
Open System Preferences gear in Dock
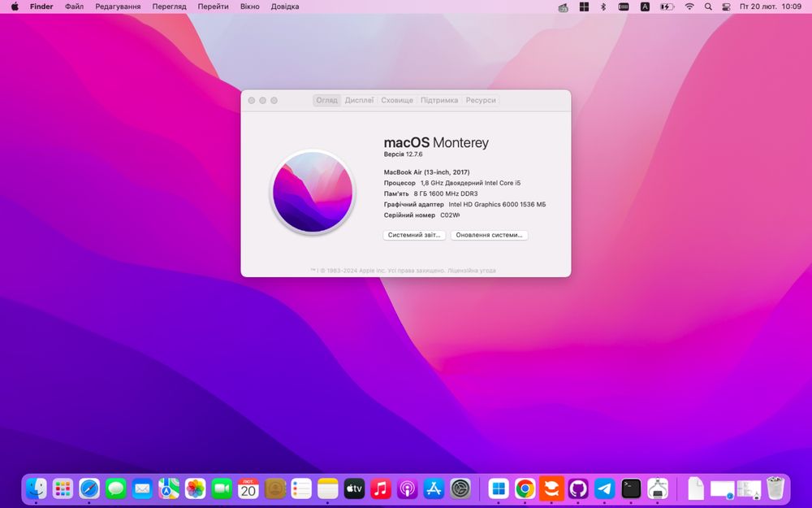pyautogui.click(x=460, y=488)
